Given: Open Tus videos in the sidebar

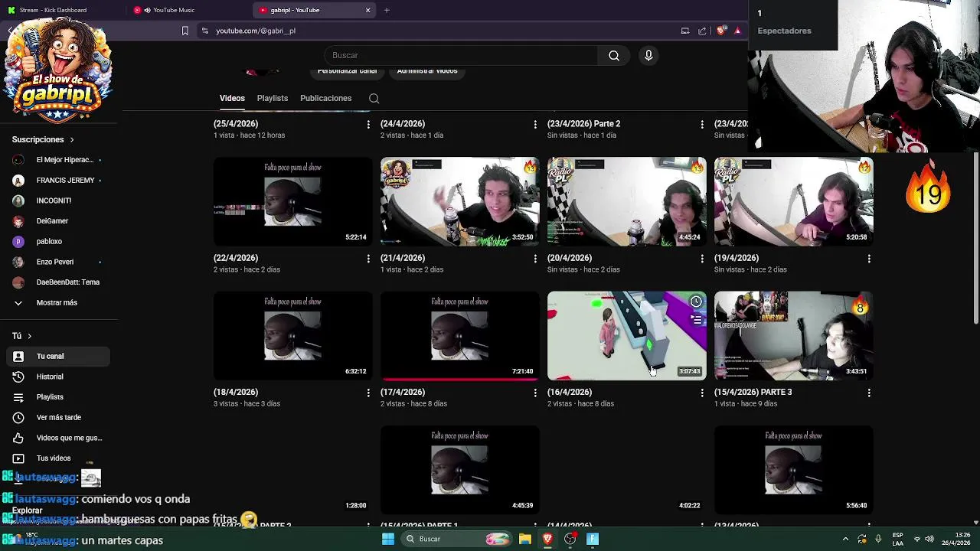Looking at the screenshot, I should [x=58, y=458].
